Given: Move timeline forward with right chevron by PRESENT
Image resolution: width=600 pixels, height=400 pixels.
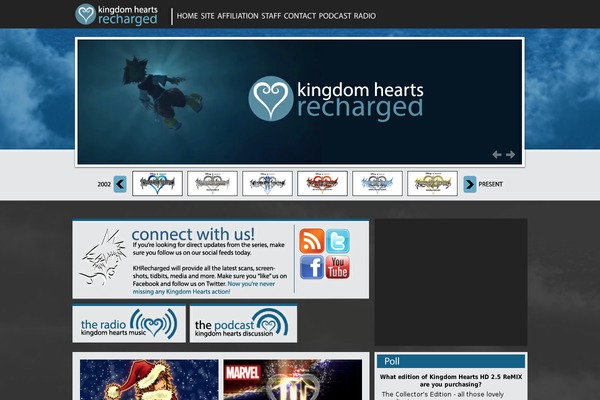Looking at the screenshot, I should click(470, 184).
